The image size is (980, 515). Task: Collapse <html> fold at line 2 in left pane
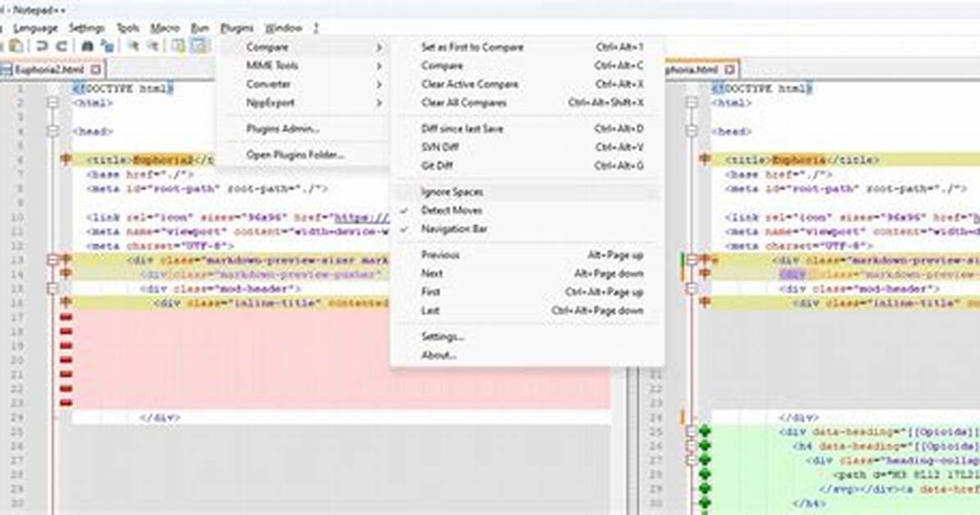coord(53,103)
